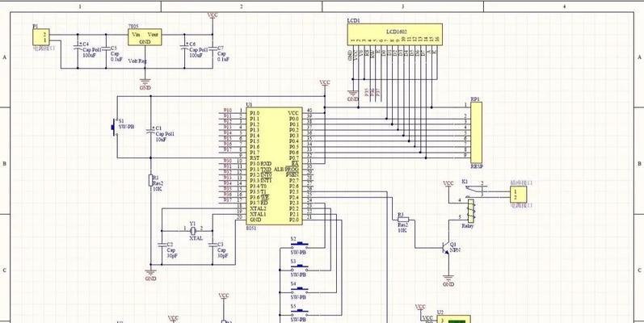Select capacitor C5 0.1uF
The height and width of the screenshot is (323, 644).
pyautogui.click(x=106, y=48)
